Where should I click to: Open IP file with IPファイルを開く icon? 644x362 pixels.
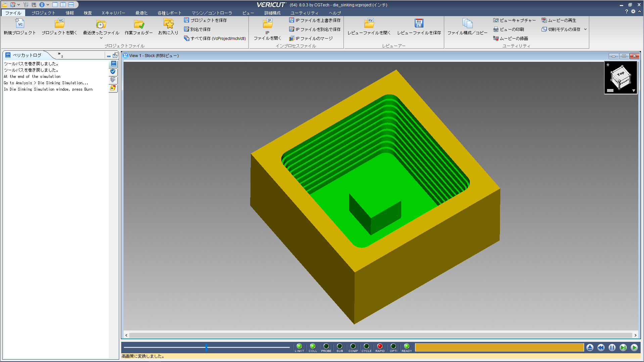267,24
